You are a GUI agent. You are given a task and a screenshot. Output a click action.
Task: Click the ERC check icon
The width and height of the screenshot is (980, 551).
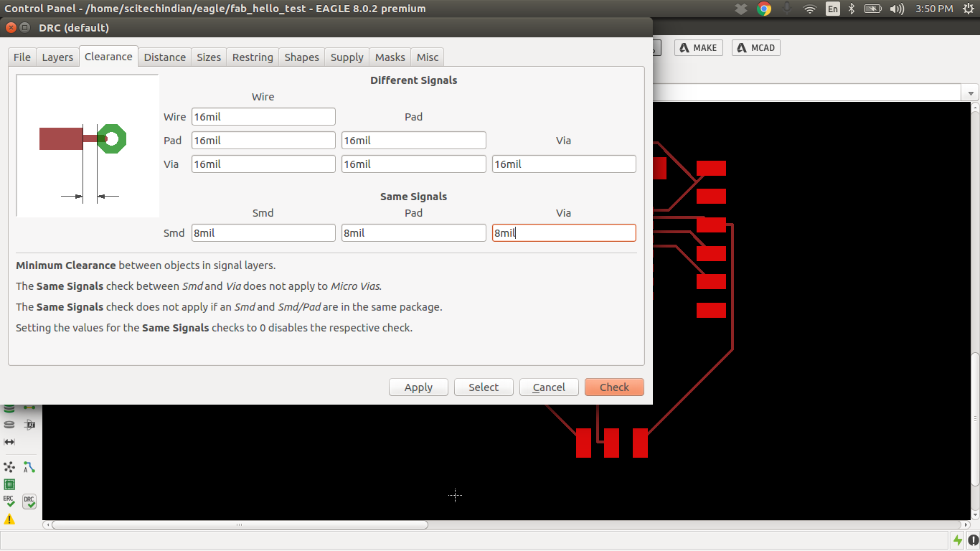tap(9, 501)
